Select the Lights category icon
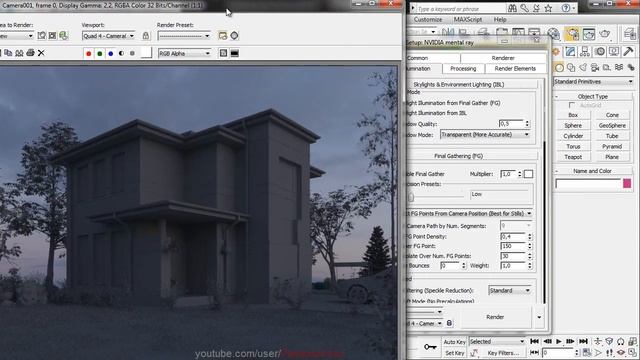The height and width of the screenshot is (360, 640). coord(583,67)
